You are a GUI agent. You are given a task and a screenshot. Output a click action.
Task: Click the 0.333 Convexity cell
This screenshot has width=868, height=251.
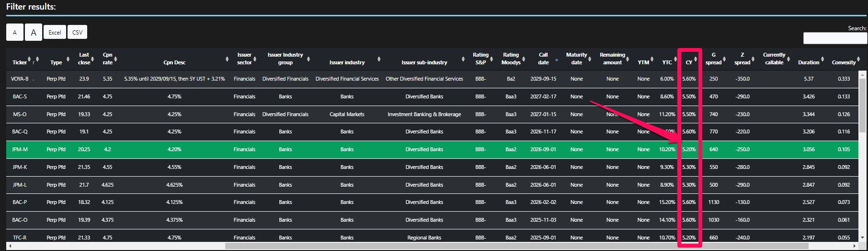(844, 79)
